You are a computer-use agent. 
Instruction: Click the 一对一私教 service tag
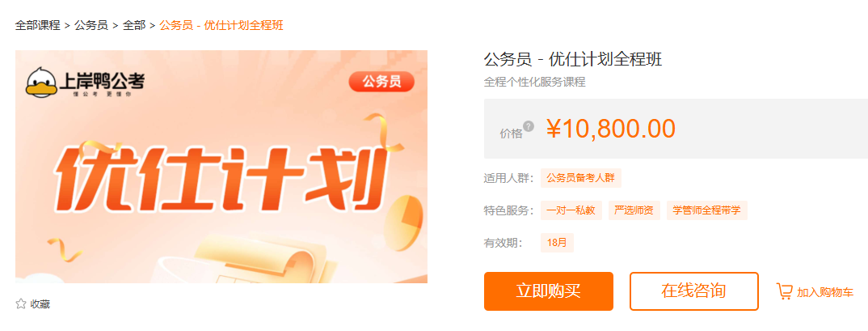[x=571, y=210]
